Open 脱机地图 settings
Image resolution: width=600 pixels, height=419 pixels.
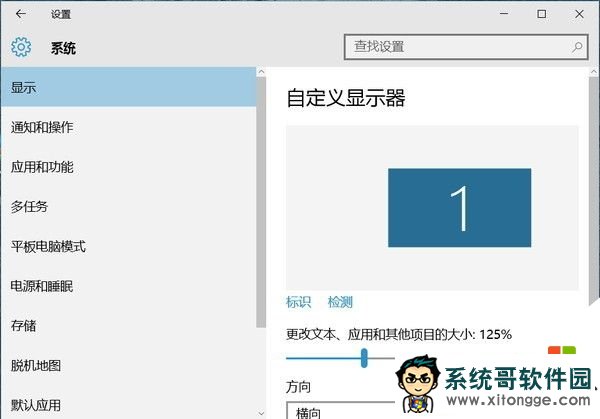pyautogui.click(x=129, y=366)
